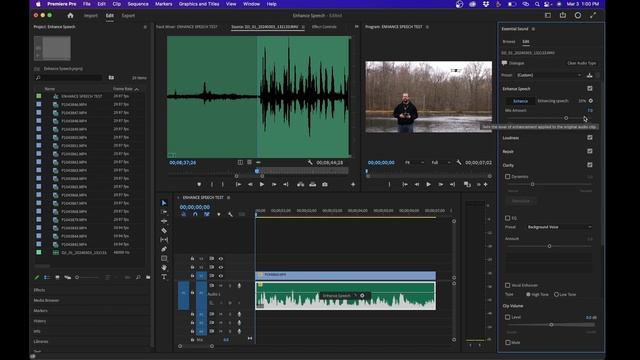
Task: Save Essential Sound preset icon
Action: point(589,75)
